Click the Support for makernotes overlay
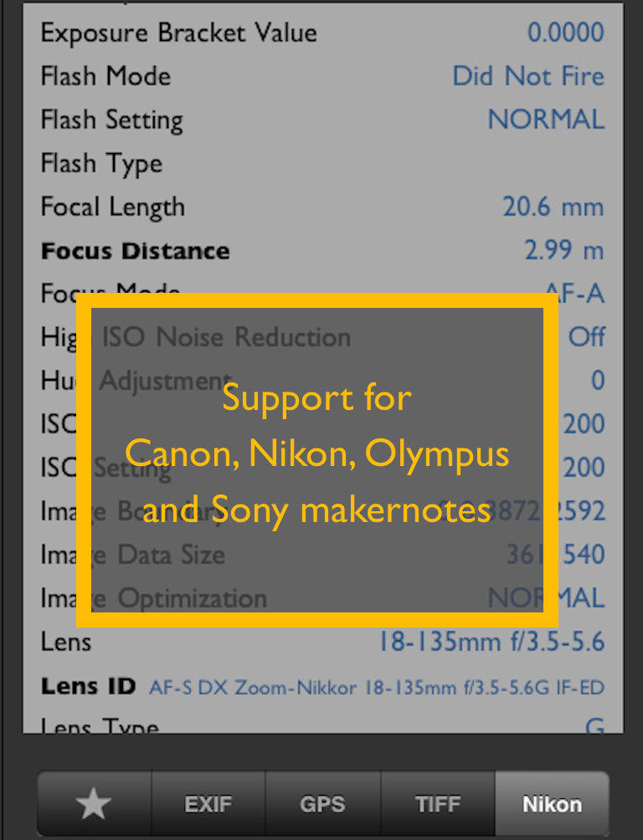 [x=317, y=459]
